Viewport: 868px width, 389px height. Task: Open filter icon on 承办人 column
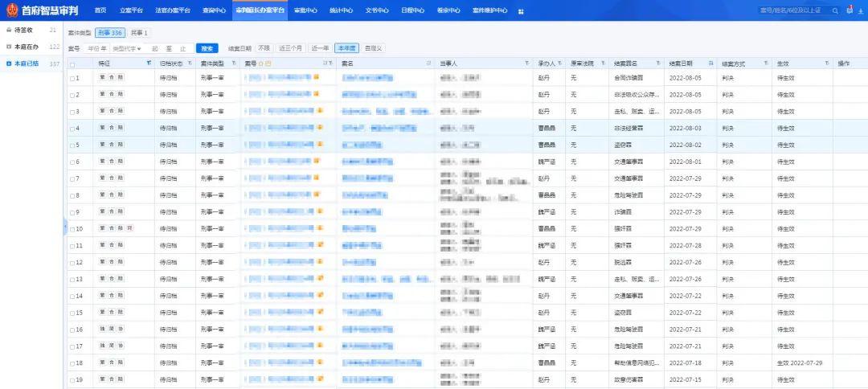click(559, 63)
